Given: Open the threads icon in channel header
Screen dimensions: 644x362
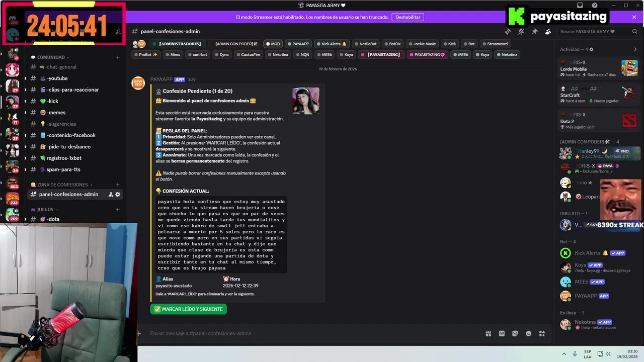Looking at the screenshot, I should (x=508, y=31).
